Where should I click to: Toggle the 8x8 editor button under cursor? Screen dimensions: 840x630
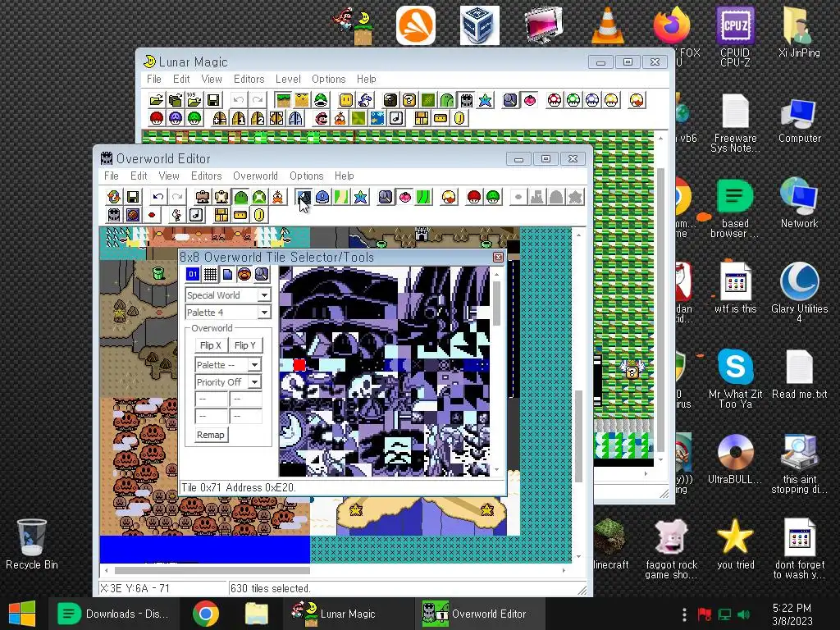304,197
